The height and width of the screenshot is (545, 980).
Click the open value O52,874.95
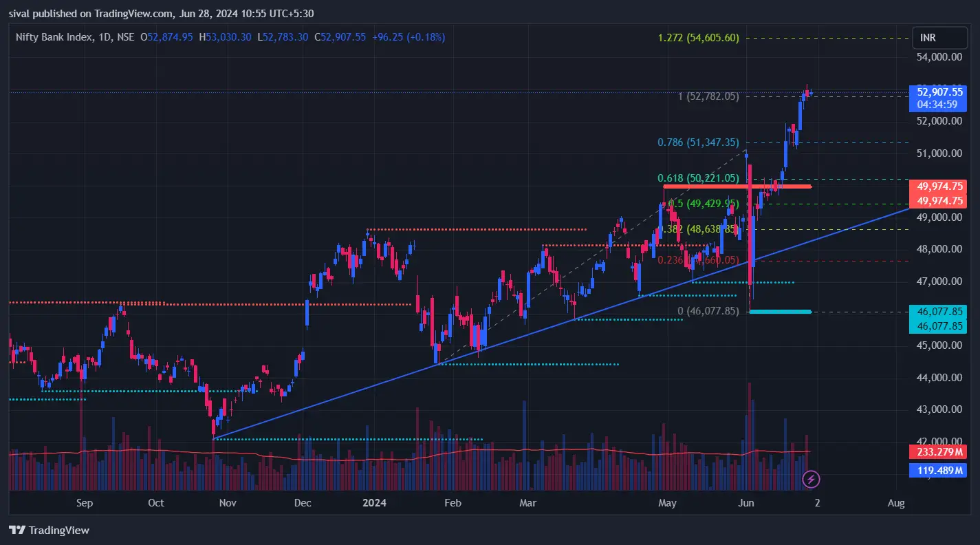pyautogui.click(x=168, y=37)
